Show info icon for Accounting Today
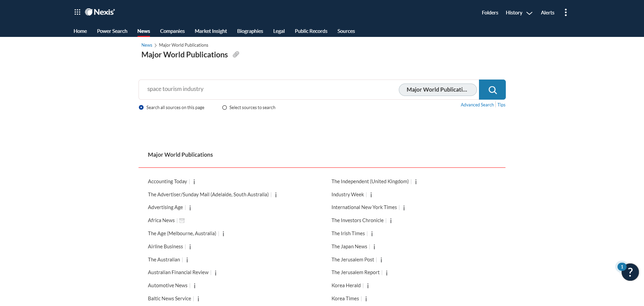 (194, 182)
